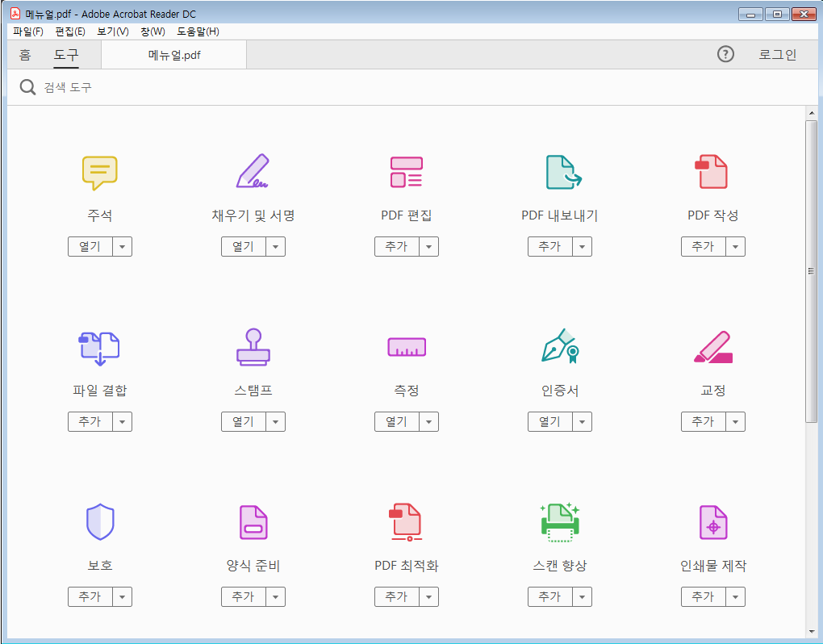Click the 인증서 certificate pen icon

pyautogui.click(x=560, y=346)
